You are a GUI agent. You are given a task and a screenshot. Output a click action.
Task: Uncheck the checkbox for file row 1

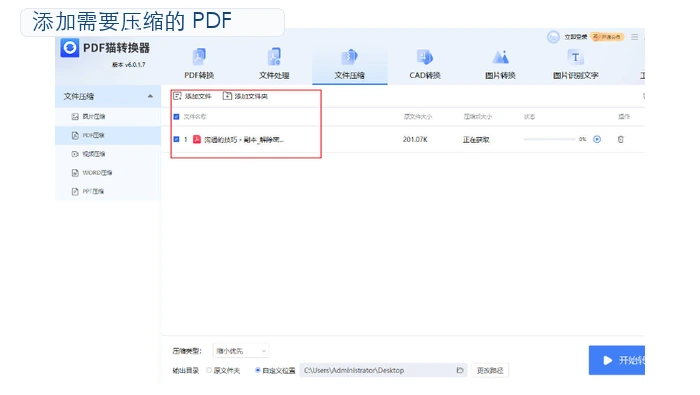tap(176, 139)
